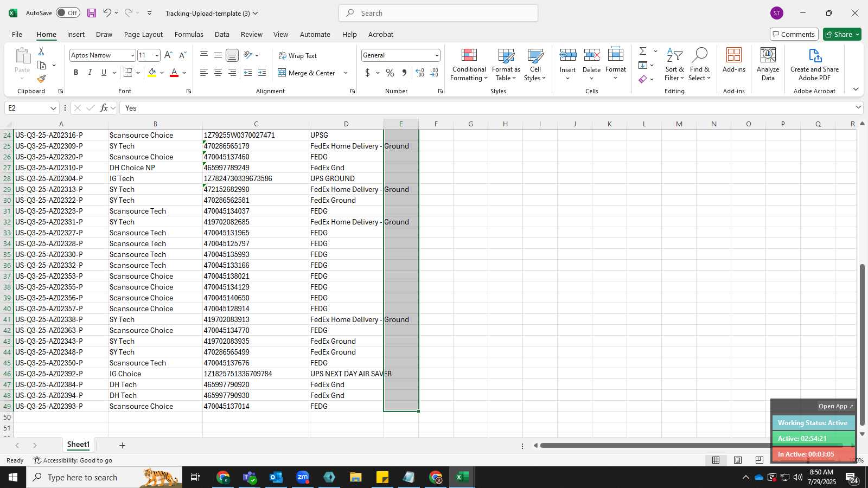
Task: Click the Decrease Indent icon
Action: pyautogui.click(x=248, y=73)
